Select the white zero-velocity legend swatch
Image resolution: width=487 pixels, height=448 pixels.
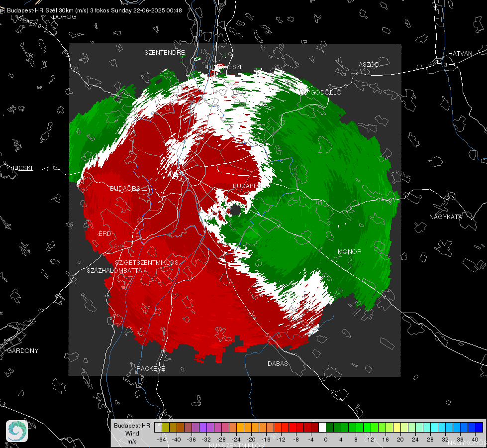322,427
